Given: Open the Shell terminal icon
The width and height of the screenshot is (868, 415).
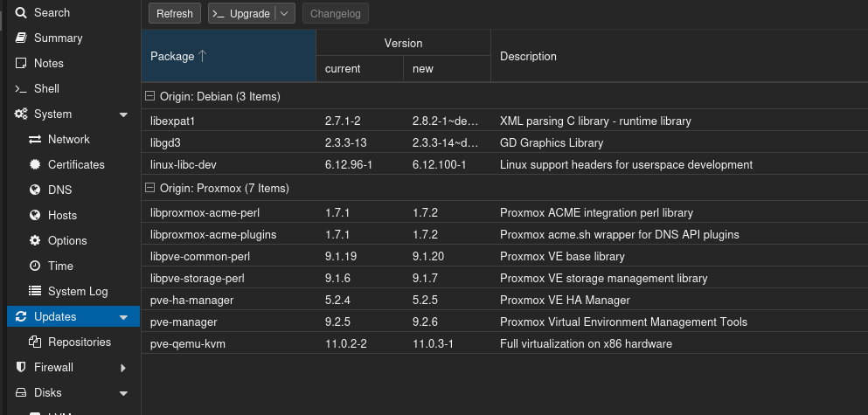Looking at the screenshot, I should click(x=21, y=88).
